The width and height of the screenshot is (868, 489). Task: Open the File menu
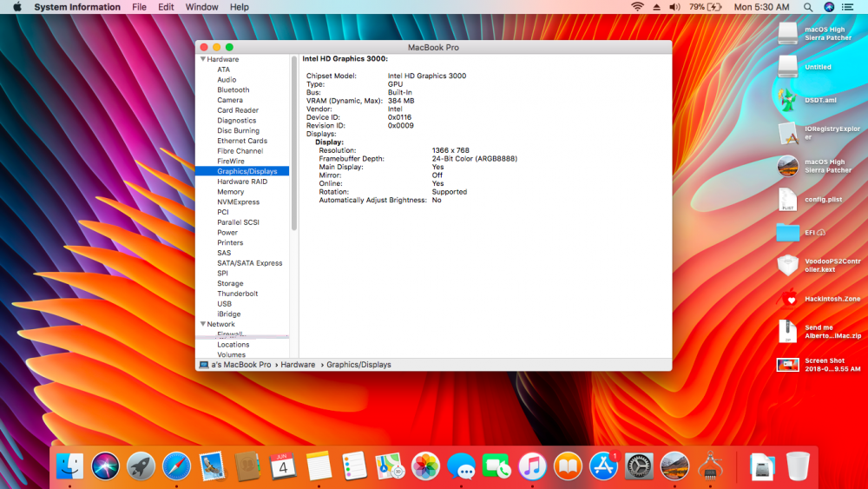pos(139,7)
